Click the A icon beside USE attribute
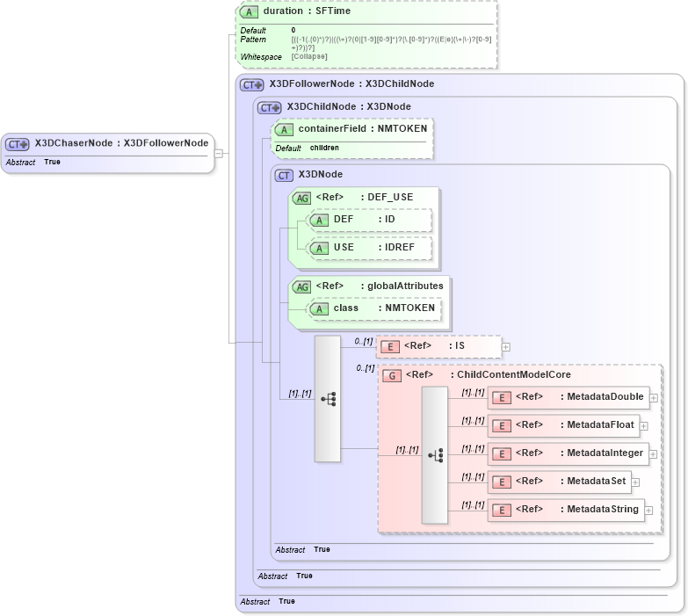 pyautogui.click(x=320, y=249)
